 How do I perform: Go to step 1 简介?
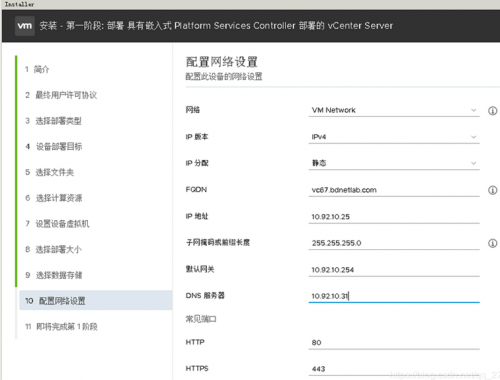pos(37,69)
